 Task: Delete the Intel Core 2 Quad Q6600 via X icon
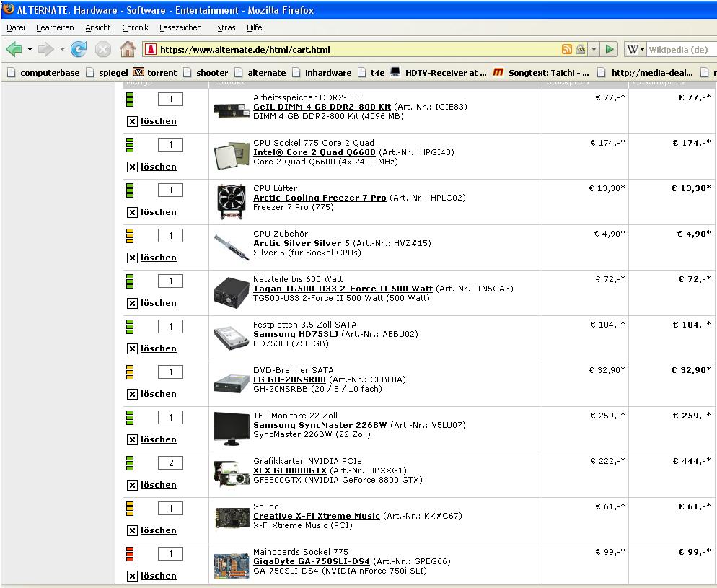tap(132, 167)
